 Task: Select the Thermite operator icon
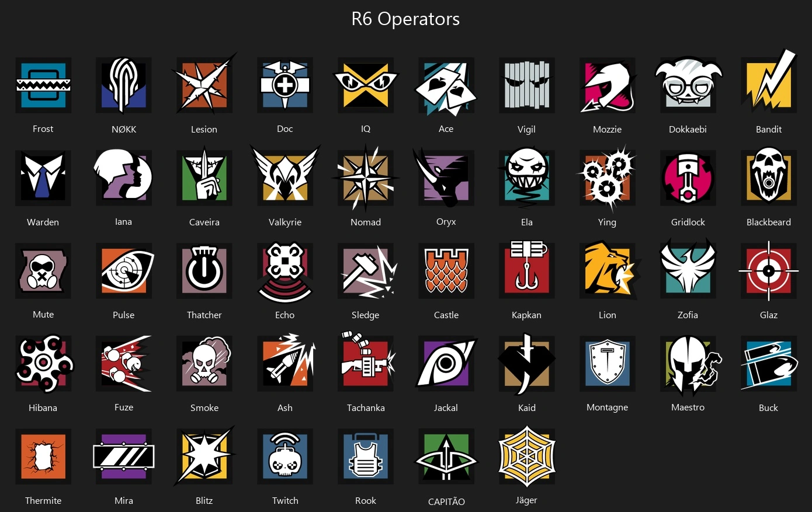pos(43,457)
